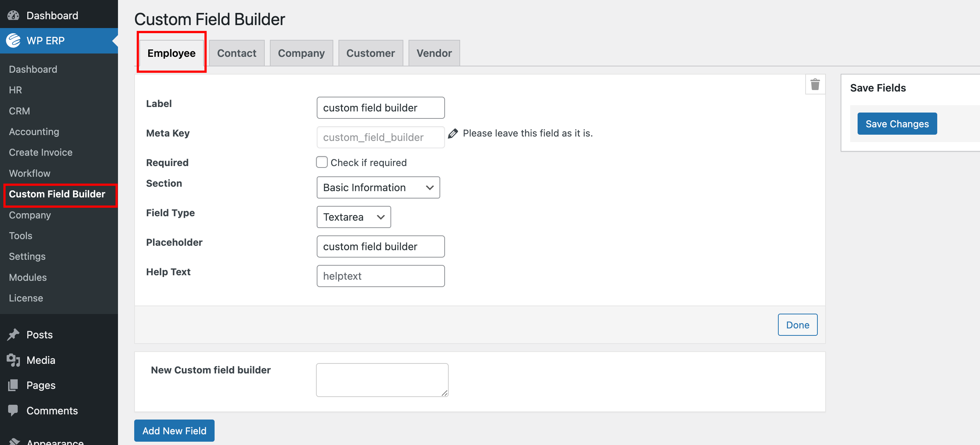Open Tools in the sidebar

(x=21, y=236)
